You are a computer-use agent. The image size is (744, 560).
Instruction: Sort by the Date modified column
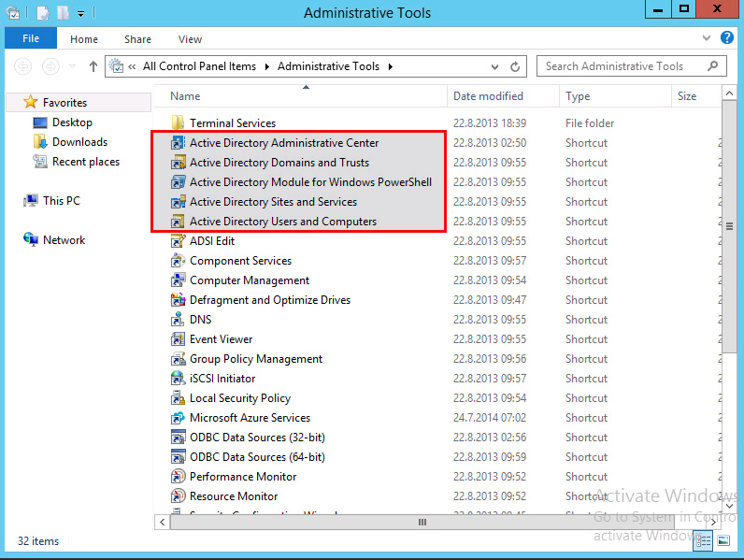tap(488, 96)
